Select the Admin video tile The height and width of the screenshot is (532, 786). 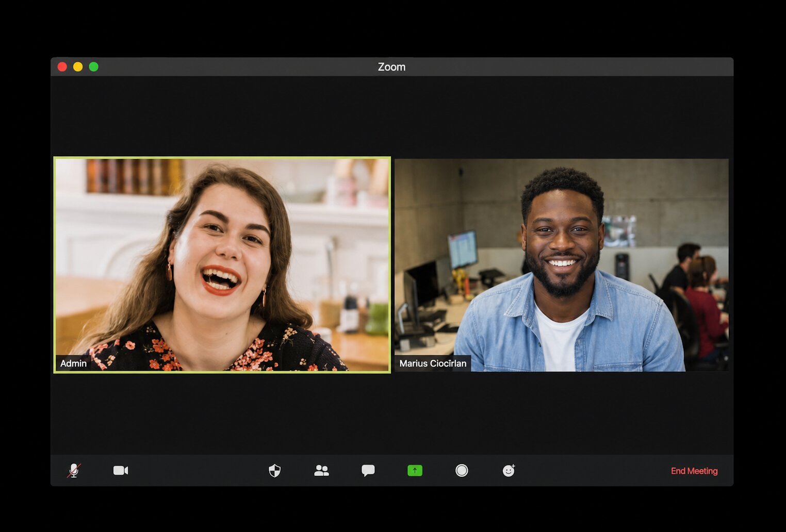pos(222,265)
